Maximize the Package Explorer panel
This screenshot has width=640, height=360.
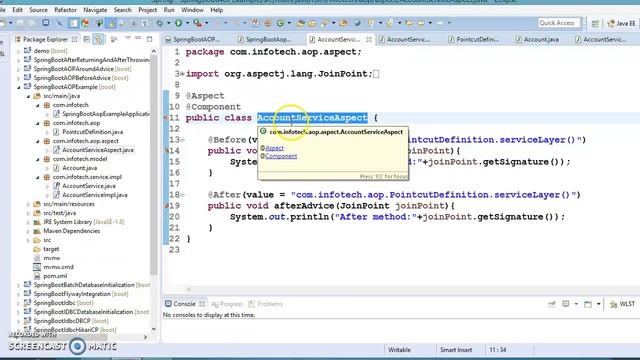[x=149, y=39]
